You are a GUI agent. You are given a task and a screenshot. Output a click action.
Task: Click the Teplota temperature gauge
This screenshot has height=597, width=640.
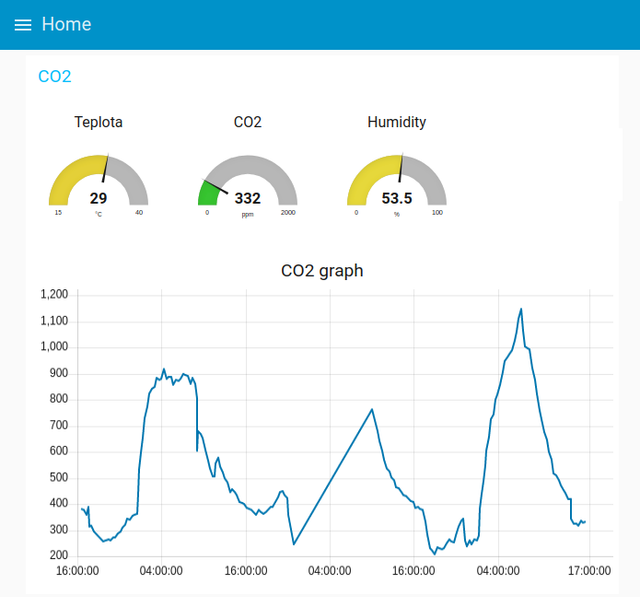tap(98, 182)
